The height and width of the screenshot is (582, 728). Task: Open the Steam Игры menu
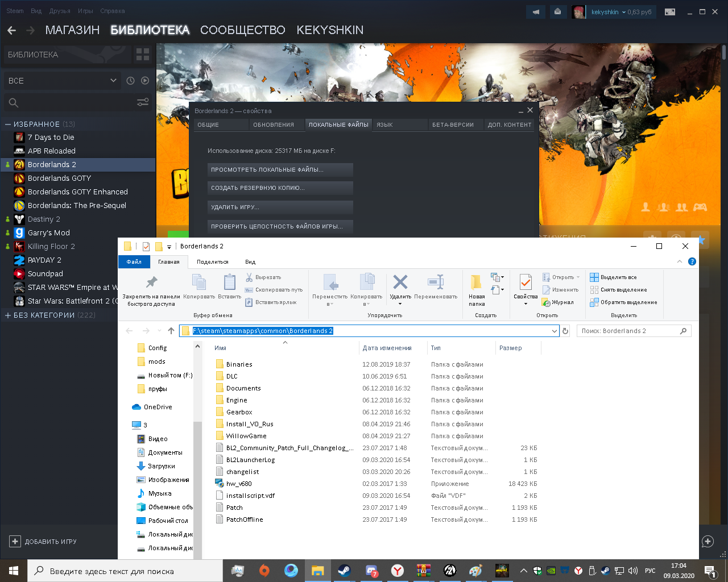point(85,11)
